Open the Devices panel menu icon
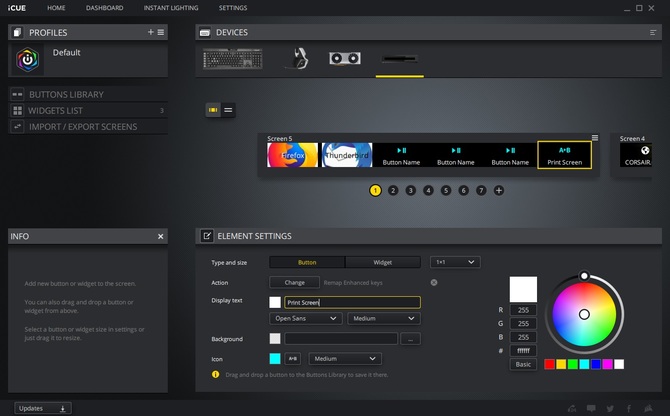670x416 pixels. [x=653, y=32]
